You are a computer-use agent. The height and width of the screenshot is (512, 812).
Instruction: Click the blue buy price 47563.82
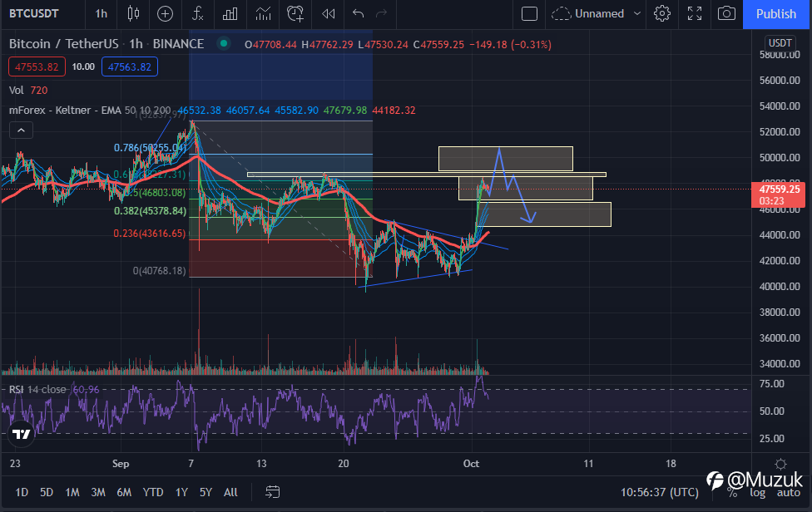(130, 66)
